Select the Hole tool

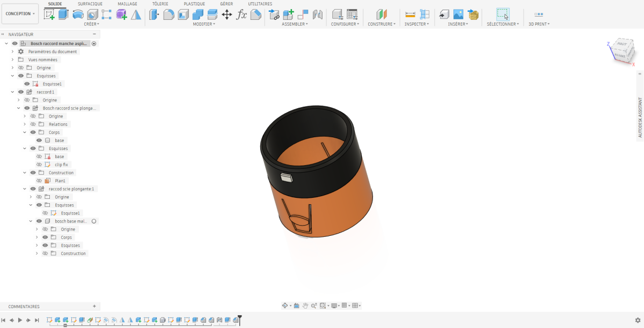[92, 14]
